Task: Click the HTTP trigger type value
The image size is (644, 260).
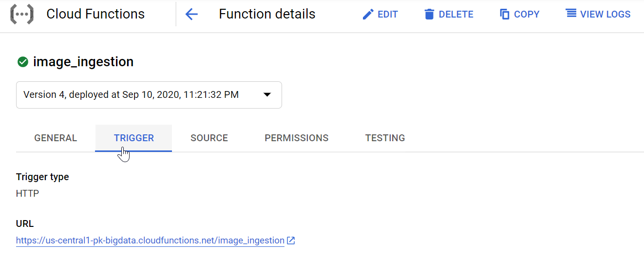Action: tap(27, 193)
